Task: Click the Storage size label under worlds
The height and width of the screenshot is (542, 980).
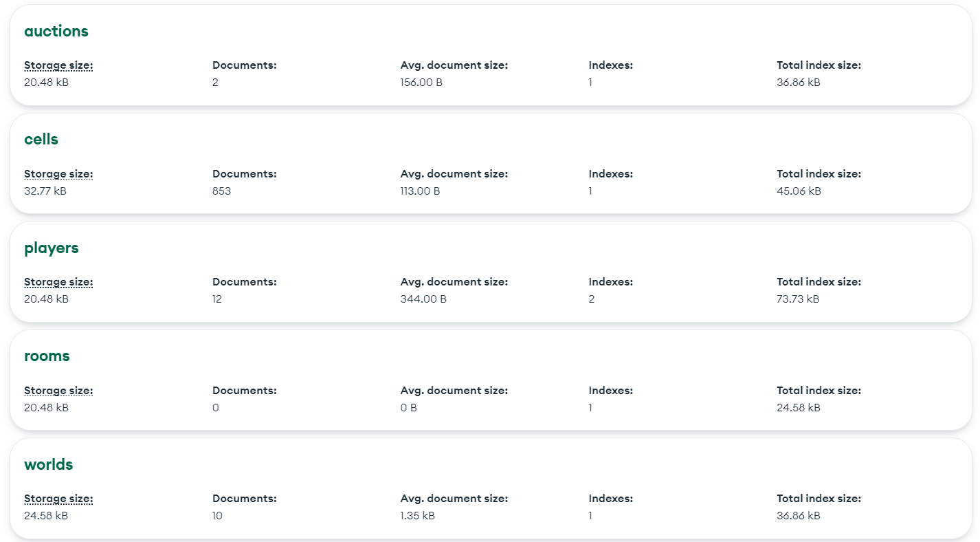Action: pos(58,499)
